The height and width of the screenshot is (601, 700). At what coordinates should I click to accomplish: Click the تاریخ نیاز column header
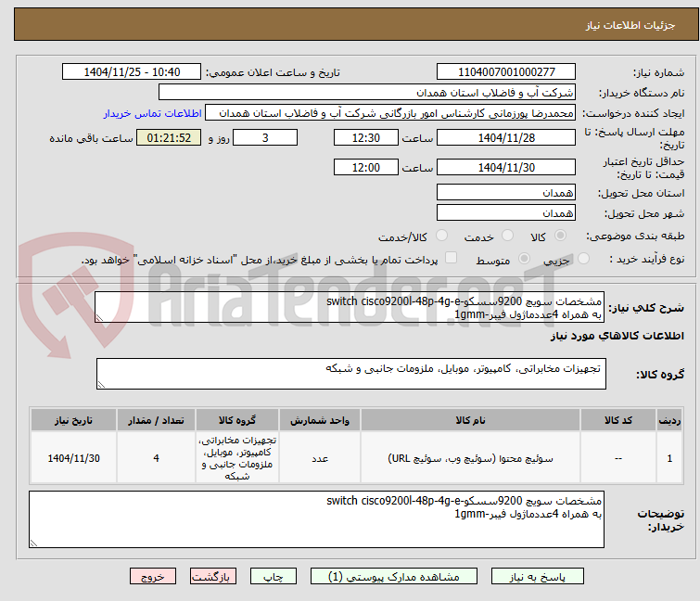pos(73,420)
